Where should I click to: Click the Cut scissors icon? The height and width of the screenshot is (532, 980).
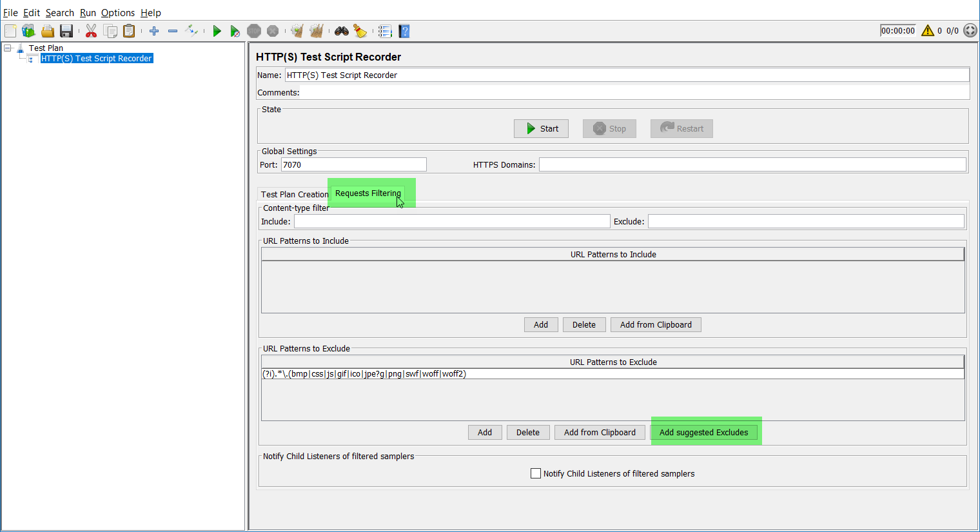[91, 31]
